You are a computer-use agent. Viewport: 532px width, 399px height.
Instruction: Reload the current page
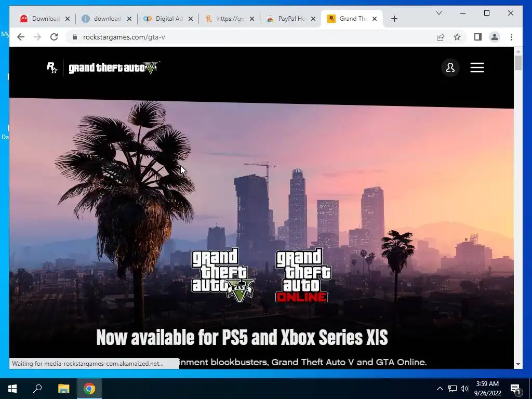[54, 37]
